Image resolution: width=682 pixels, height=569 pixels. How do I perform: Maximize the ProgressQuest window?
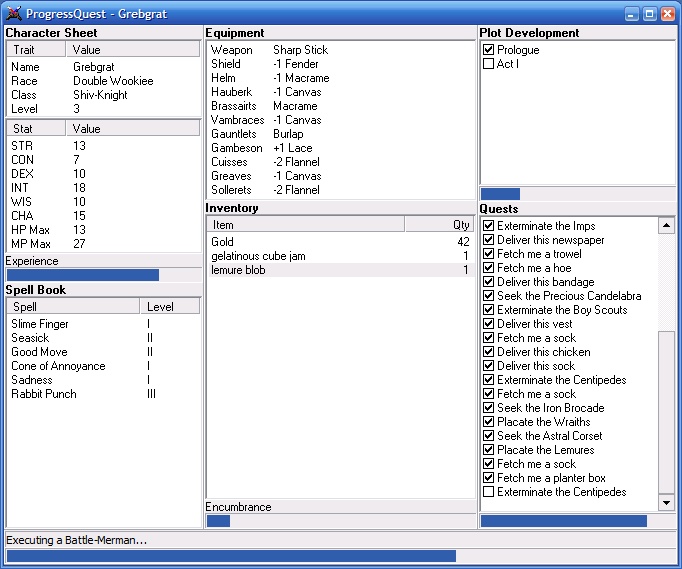(649, 14)
